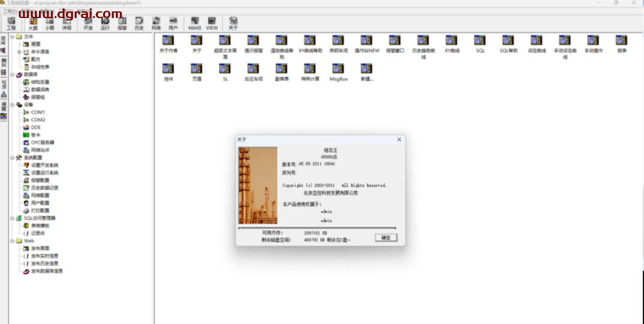Click the refinery image in About dialog

(x=258, y=185)
